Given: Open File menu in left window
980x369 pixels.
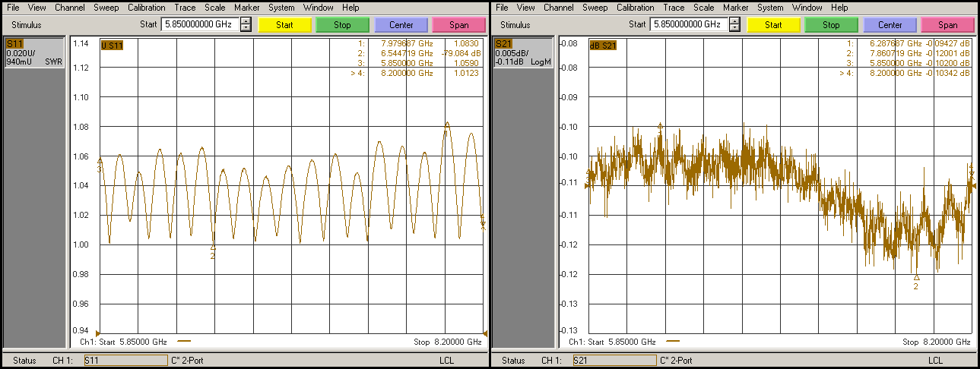Looking at the screenshot, I should (13, 8).
